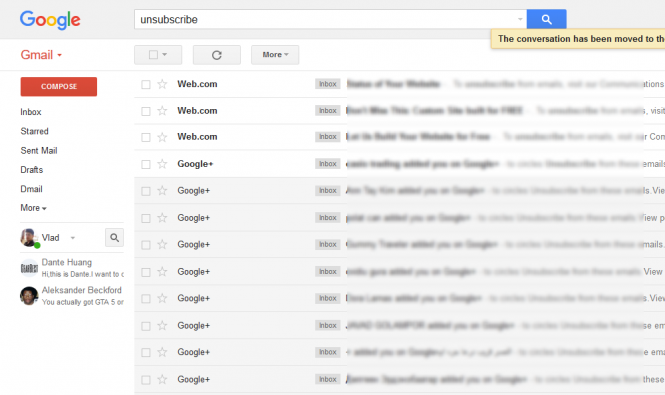Click the Google logo
The width and height of the screenshot is (665, 395).
pyautogui.click(x=50, y=20)
